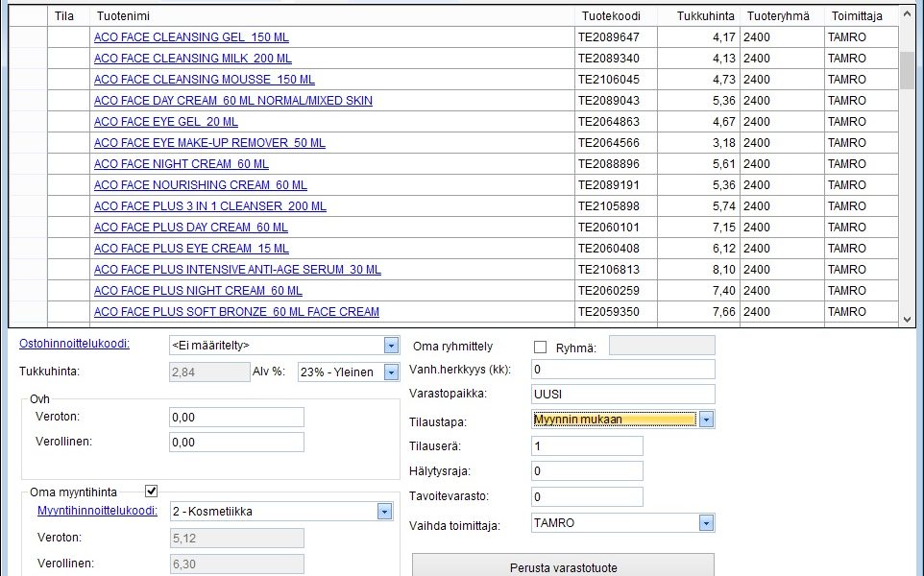Click the Varastopaikka field containing UUSI
924x576 pixels.
tap(622, 395)
